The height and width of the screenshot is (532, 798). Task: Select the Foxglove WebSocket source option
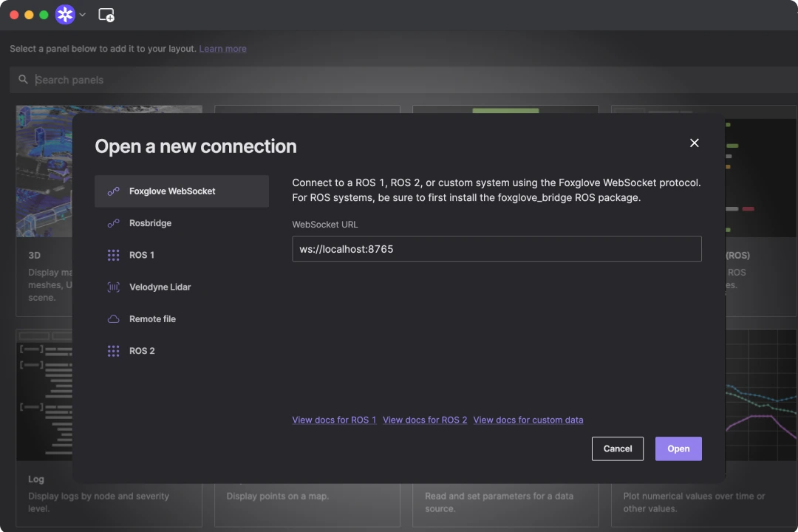coord(172,191)
